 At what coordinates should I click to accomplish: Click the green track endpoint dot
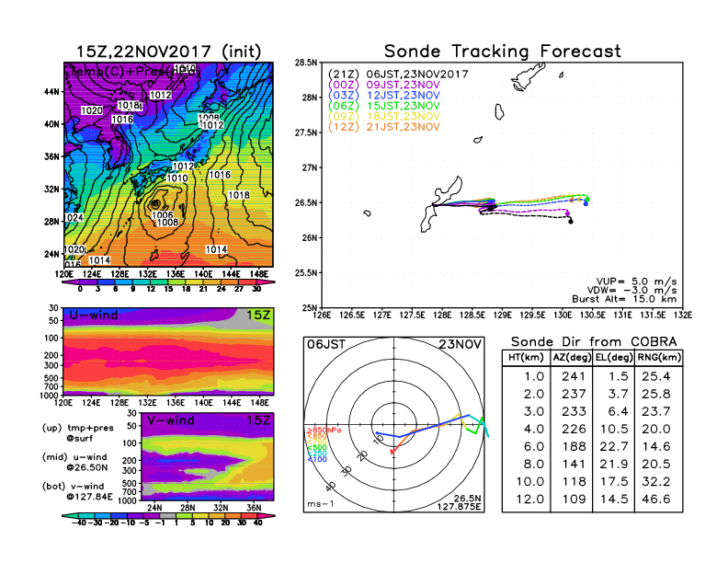[587, 200]
